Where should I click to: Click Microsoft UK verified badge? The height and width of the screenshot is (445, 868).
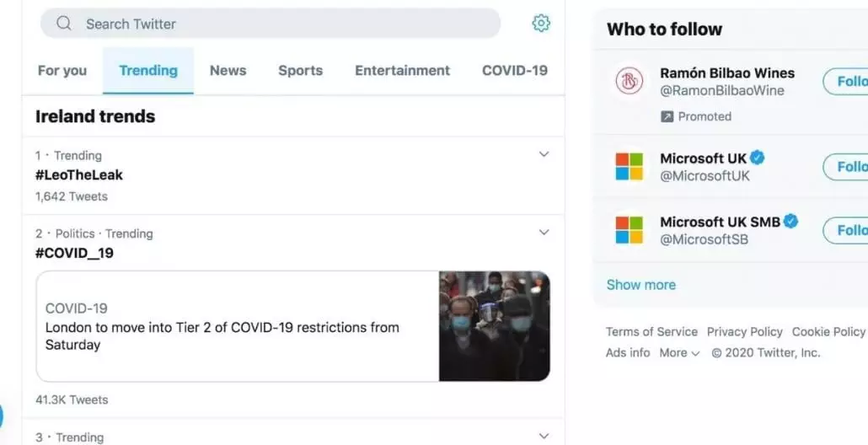[x=758, y=158]
